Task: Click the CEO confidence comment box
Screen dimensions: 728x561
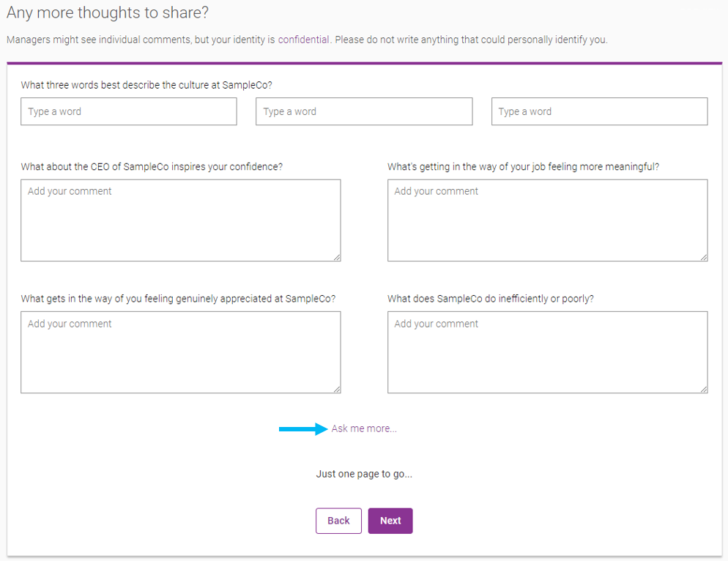Action: pyautogui.click(x=181, y=220)
